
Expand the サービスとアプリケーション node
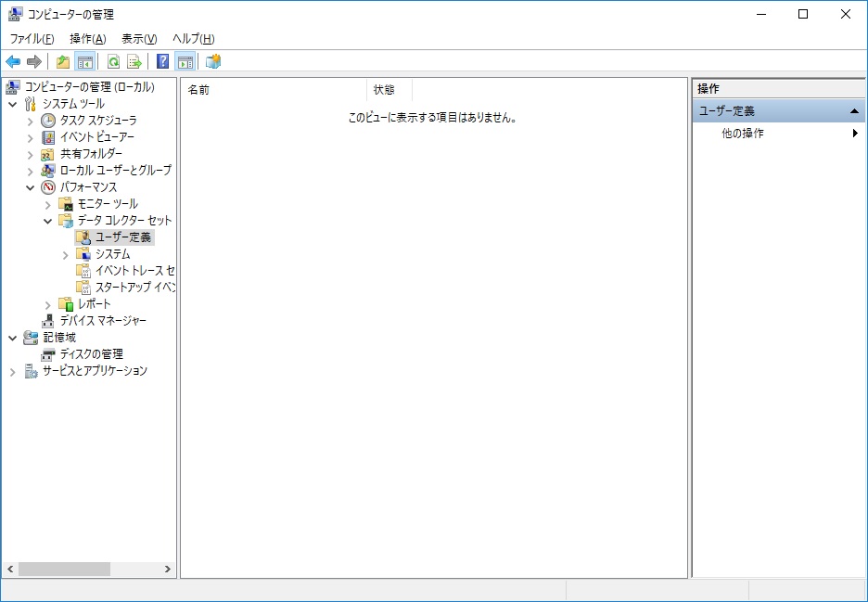[x=13, y=371]
